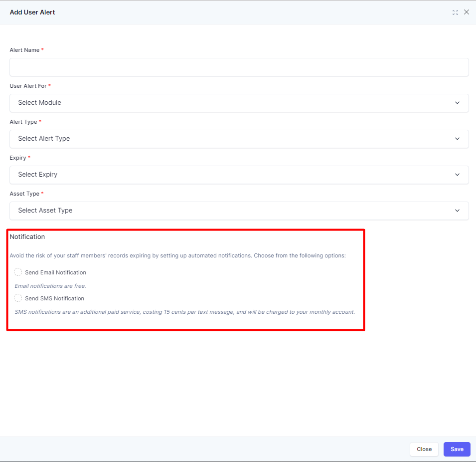The width and height of the screenshot is (476, 462).
Task: Click the Send SMS Notification label text
Action: point(55,298)
